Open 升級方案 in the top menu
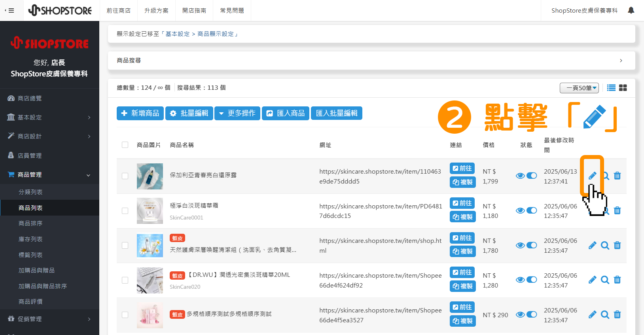 pyautogui.click(x=156, y=11)
